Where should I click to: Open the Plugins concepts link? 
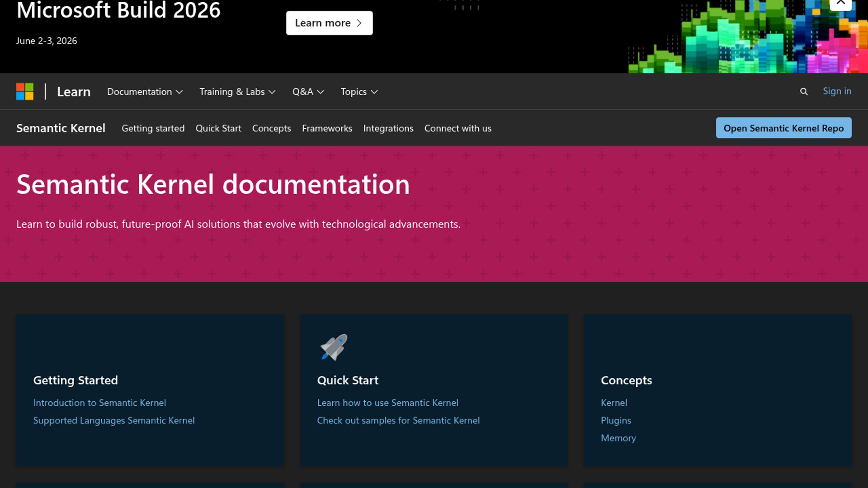[616, 420]
